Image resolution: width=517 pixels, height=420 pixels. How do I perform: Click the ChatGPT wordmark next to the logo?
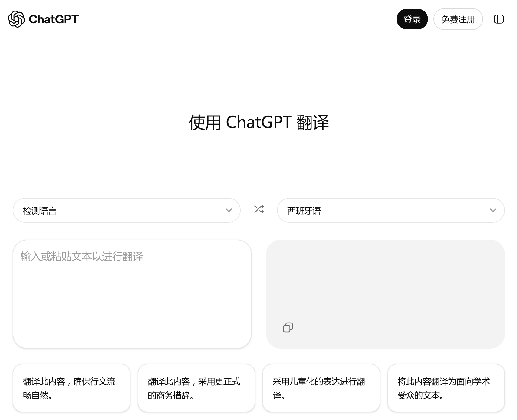click(53, 19)
